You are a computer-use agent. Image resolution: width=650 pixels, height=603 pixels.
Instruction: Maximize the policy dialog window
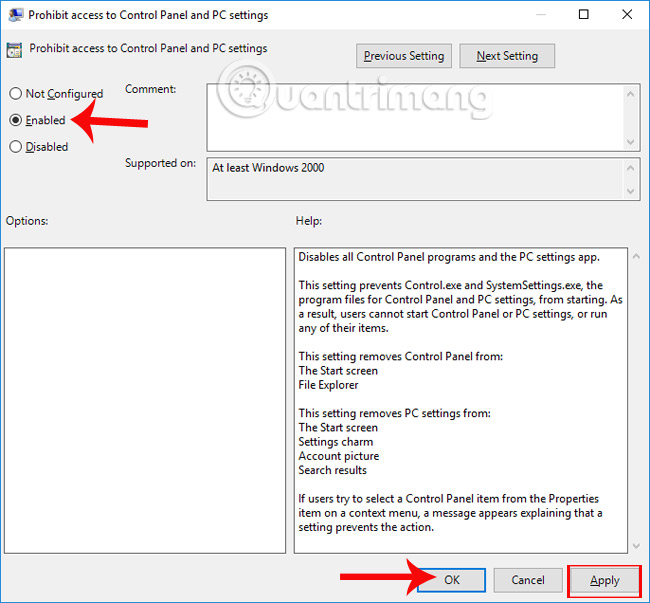point(583,15)
